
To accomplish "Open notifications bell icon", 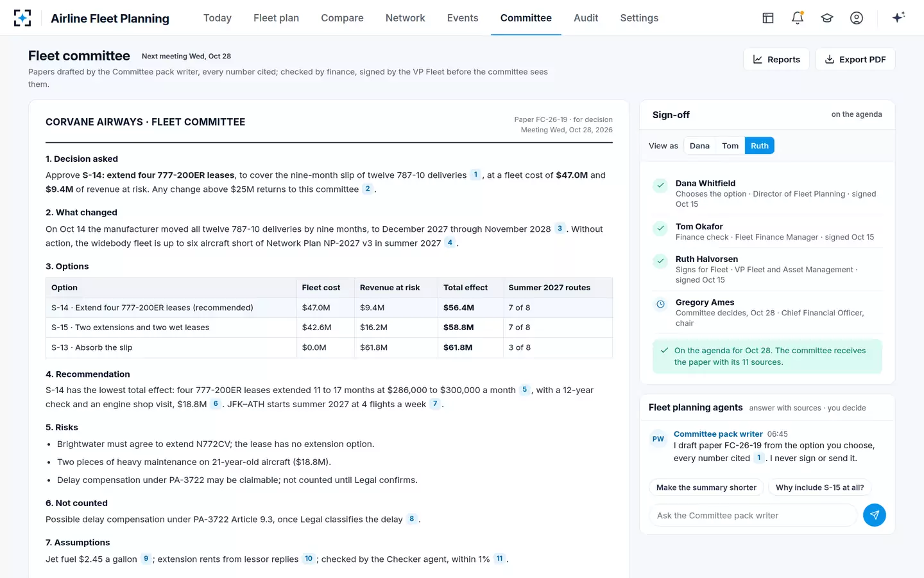I will (798, 18).
